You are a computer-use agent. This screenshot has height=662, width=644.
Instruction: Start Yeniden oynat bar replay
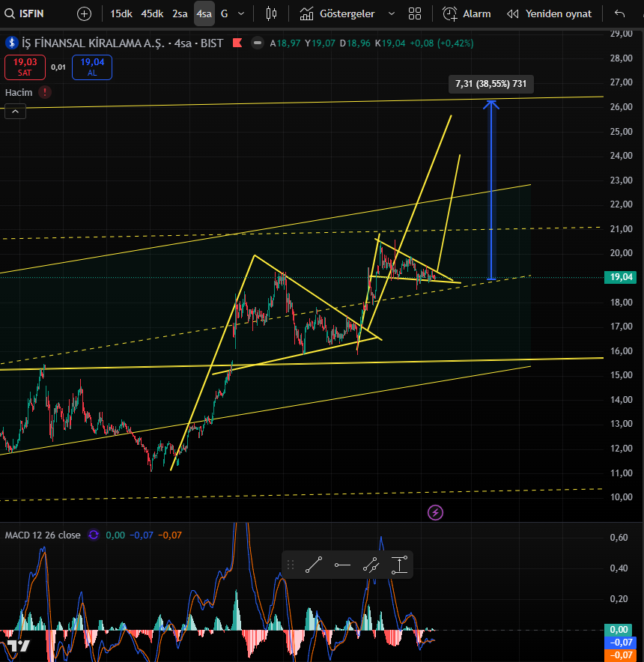(549, 14)
